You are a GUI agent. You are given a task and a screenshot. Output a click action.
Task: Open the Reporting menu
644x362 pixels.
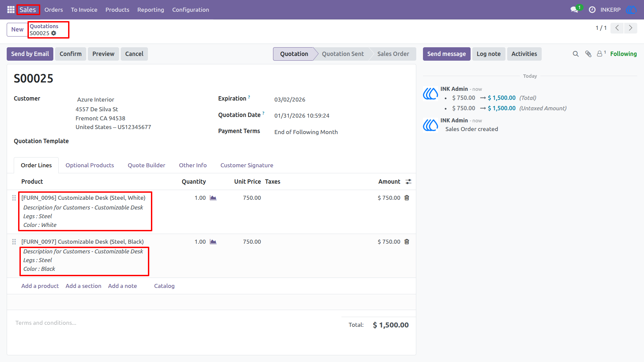(151, 10)
